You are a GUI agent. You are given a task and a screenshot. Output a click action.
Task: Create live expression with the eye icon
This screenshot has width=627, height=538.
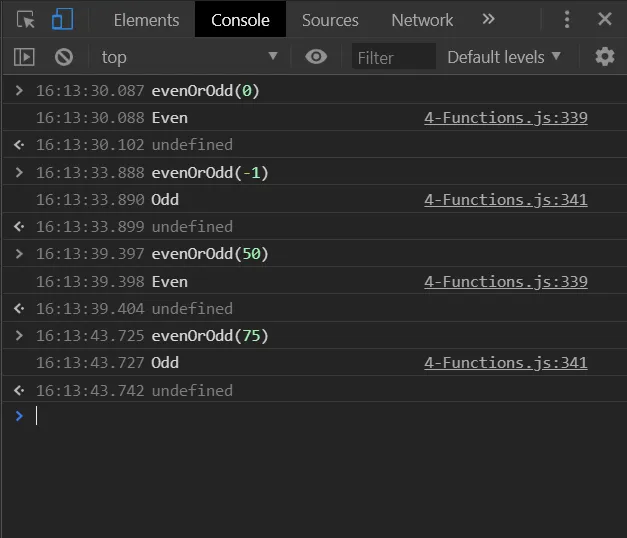(316, 57)
